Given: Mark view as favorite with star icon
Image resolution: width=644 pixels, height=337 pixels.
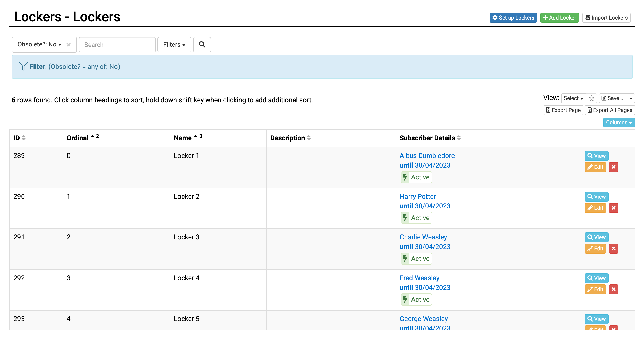Looking at the screenshot, I should click(591, 98).
